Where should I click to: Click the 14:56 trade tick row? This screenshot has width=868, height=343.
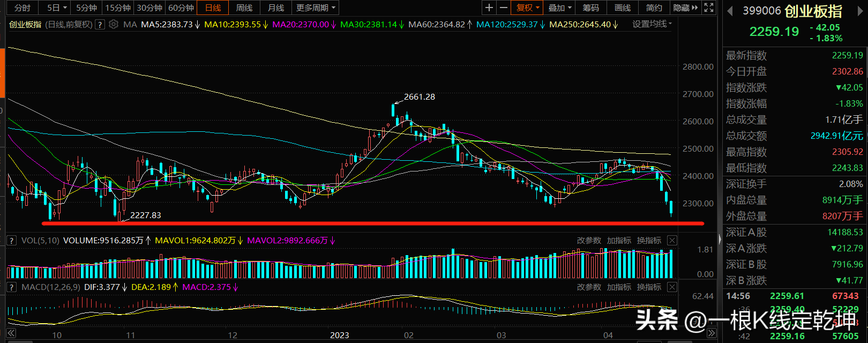coord(795,296)
